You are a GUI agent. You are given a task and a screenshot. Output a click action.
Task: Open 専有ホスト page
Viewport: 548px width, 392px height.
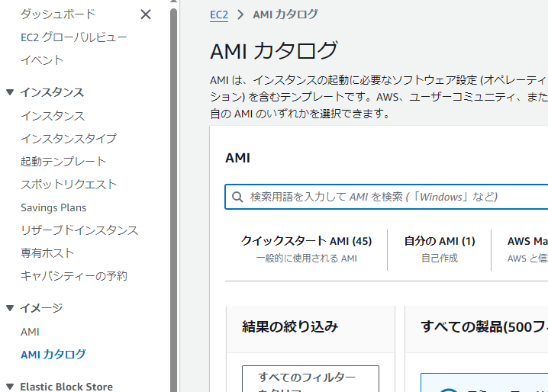tap(47, 253)
